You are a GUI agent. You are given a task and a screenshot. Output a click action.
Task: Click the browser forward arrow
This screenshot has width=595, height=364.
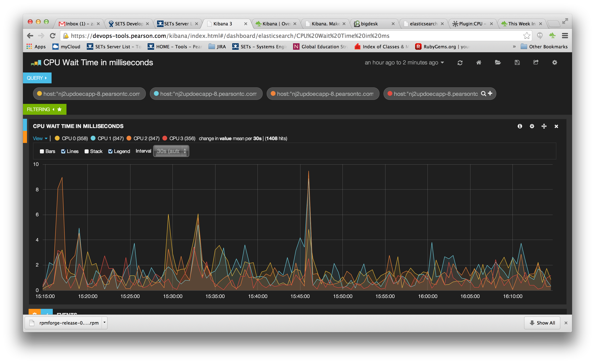(x=41, y=36)
